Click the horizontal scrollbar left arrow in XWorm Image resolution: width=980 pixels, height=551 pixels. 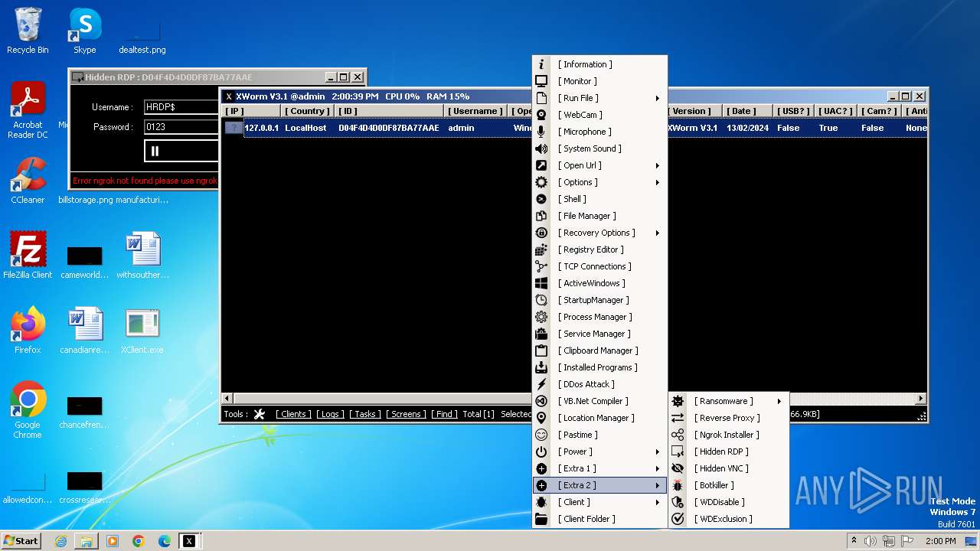[x=227, y=399]
